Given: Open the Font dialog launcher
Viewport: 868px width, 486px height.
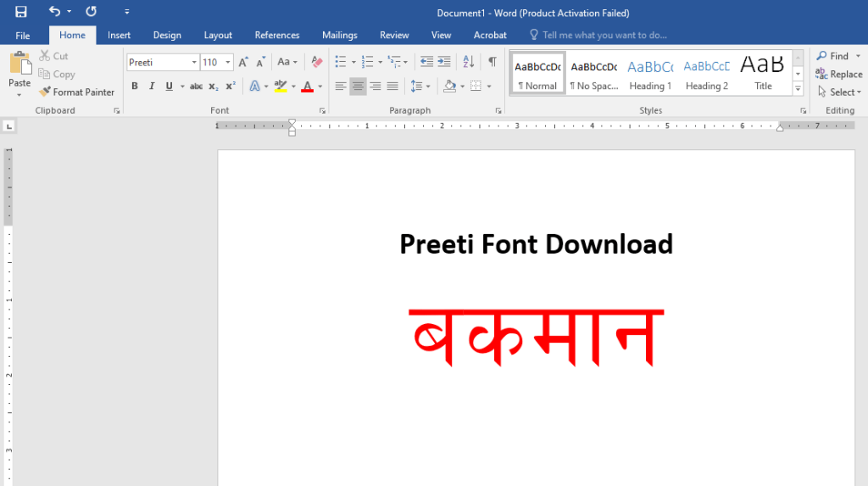Looking at the screenshot, I should (x=322, y=111).
